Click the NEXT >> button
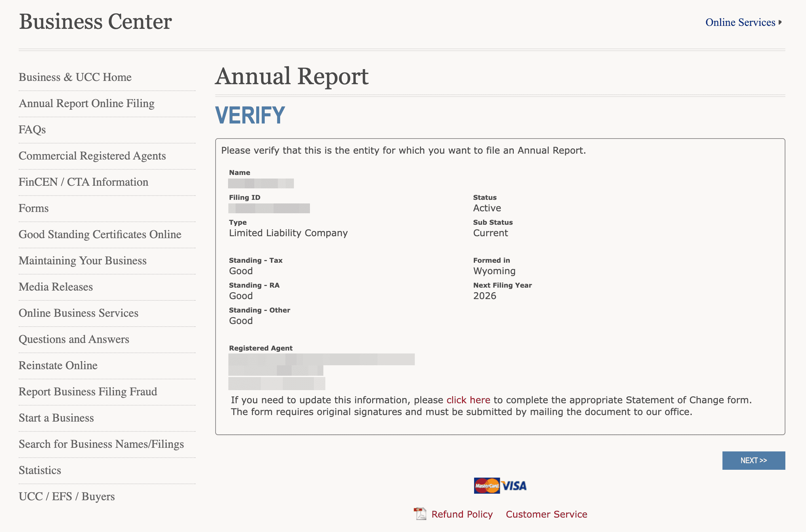The image size is (806, 532). 753,460
